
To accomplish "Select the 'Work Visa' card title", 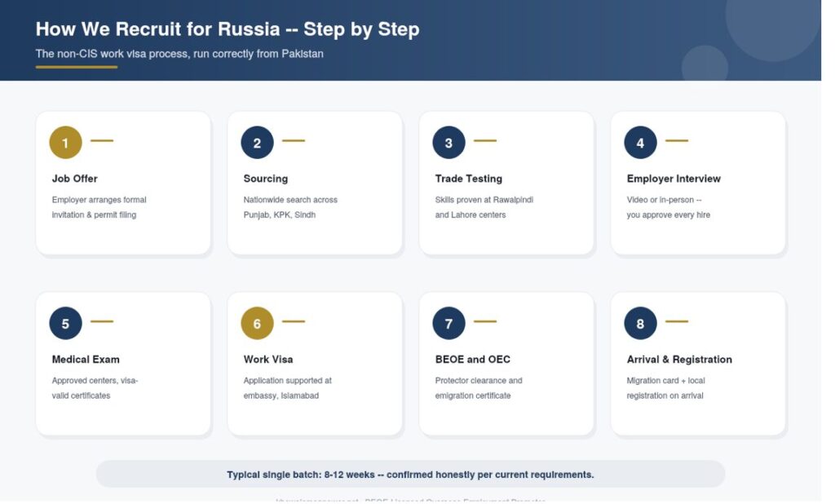I will [x=268, y=359].
